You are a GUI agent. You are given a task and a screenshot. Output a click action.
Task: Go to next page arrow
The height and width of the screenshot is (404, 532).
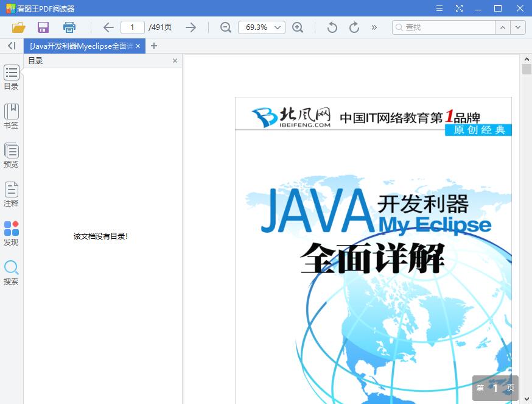click(191, 27)
